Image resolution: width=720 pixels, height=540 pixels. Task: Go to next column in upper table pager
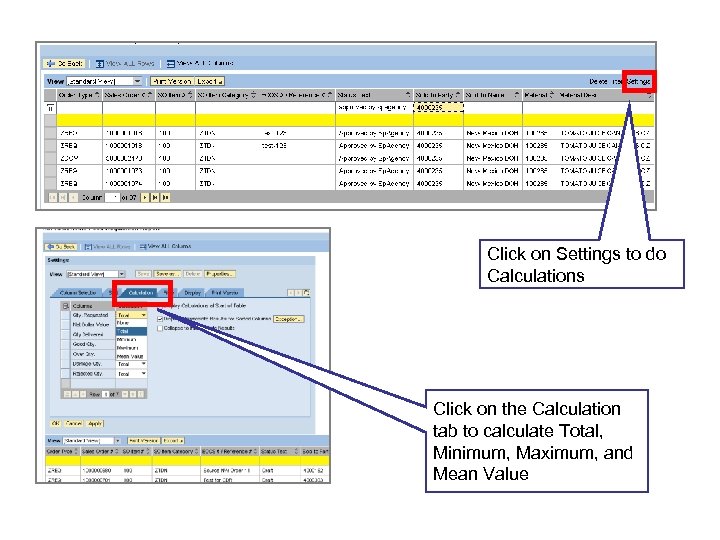pyautogui.click(x=145, y=197)
